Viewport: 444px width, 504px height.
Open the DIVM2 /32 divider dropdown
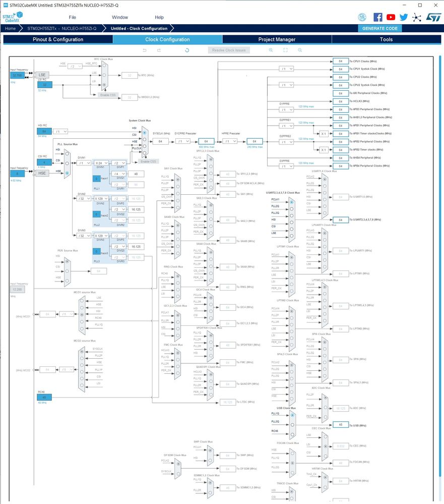click(84, 199)
